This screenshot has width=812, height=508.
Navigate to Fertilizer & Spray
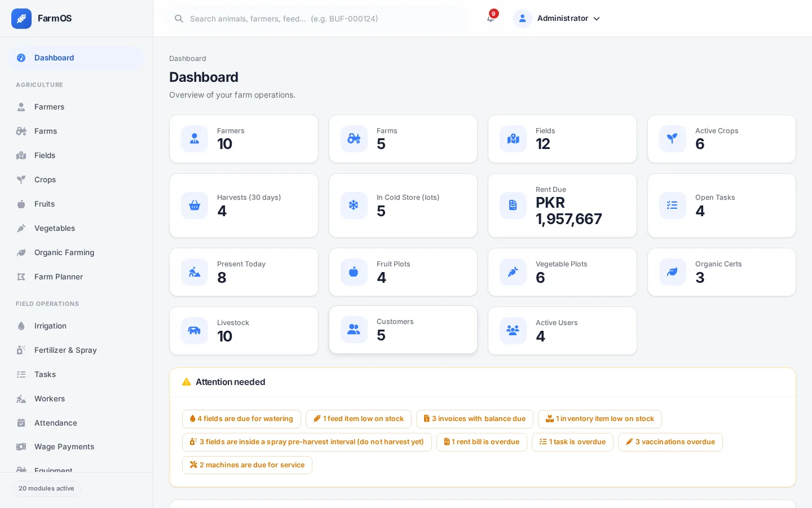coord(77,351)
